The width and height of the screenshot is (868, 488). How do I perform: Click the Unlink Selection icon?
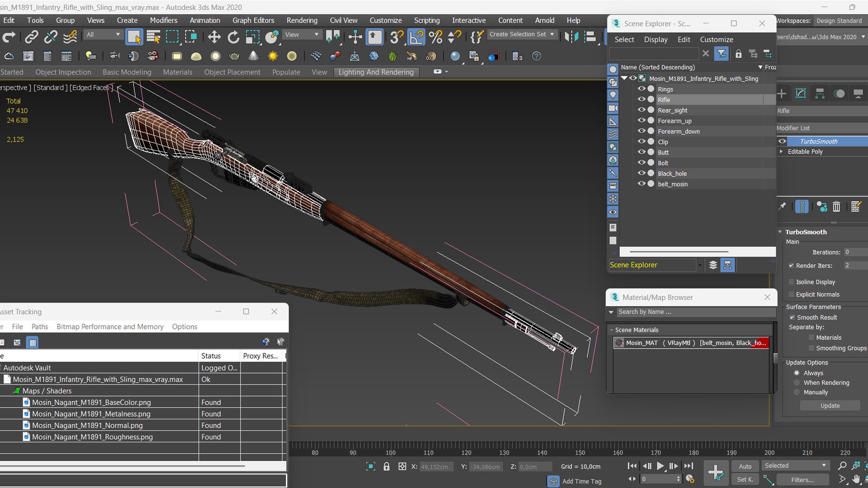(x=51, y=37)
